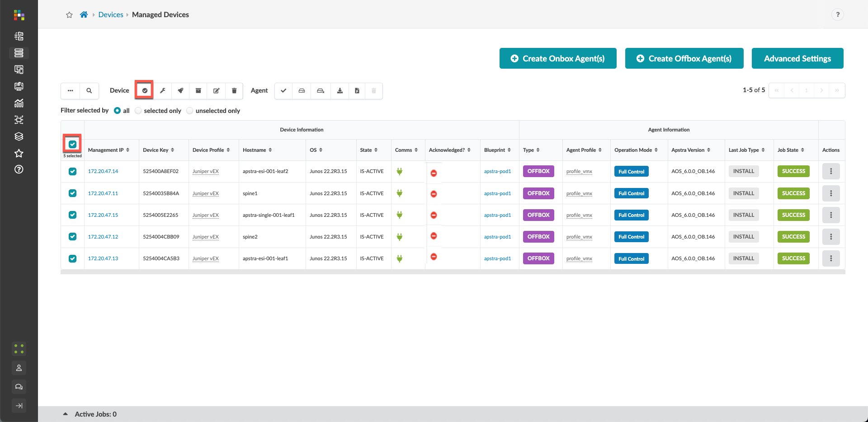Sort table by Apstra Version column
The width and height of the screenshot is (868, 422).
(x=691, y=150)
